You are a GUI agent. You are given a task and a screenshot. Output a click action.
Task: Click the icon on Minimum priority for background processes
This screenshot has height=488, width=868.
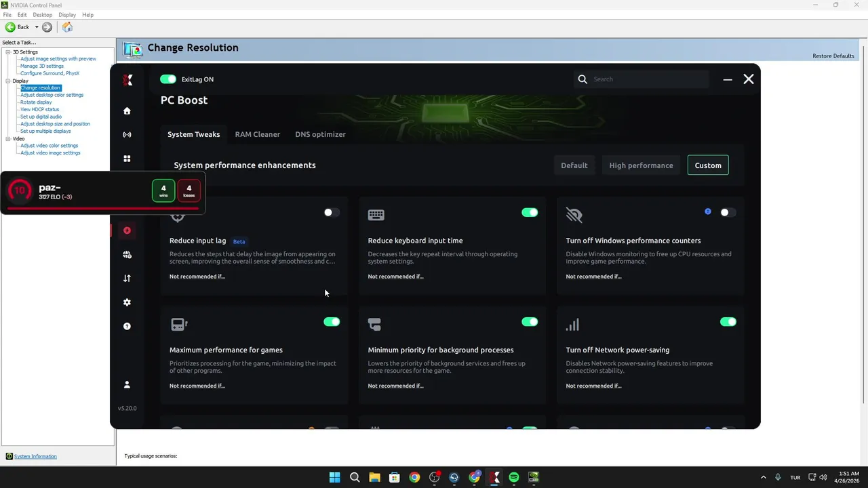(x=374, y=325)
